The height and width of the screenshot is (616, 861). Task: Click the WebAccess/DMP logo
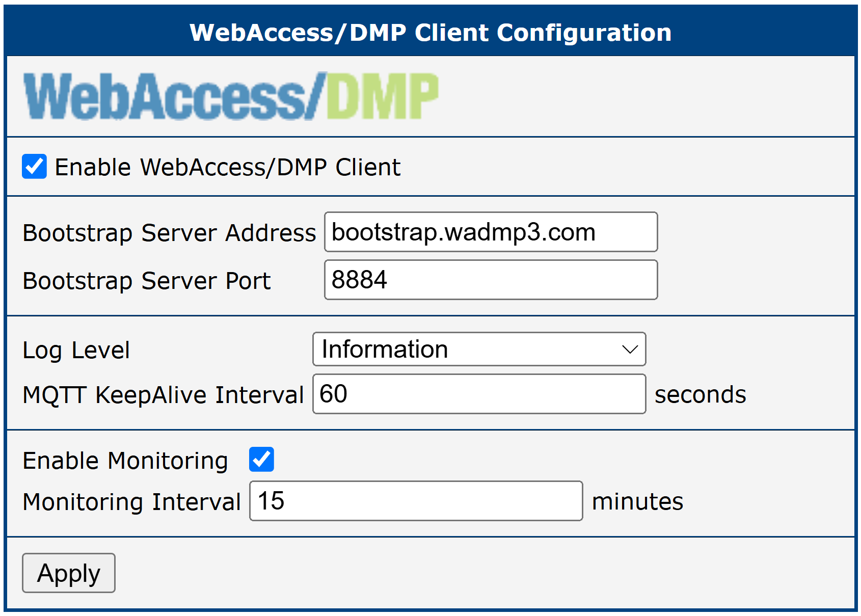point(231,96)
